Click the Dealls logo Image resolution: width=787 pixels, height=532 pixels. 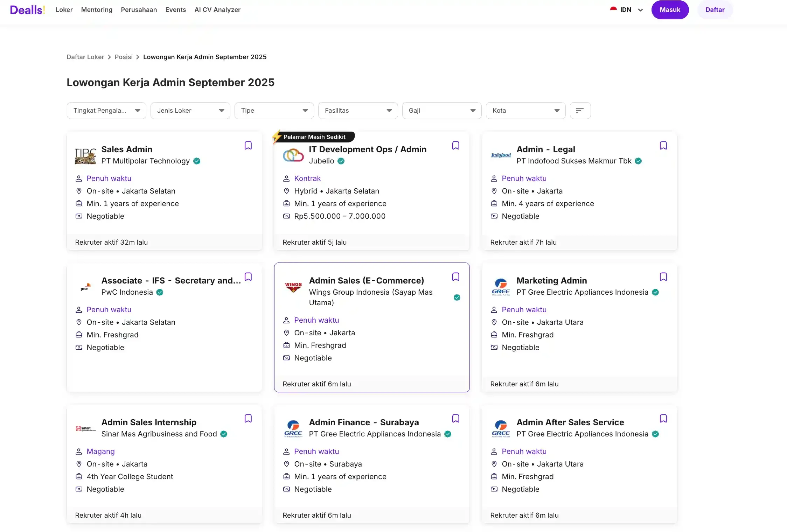(x=27, y=10)
